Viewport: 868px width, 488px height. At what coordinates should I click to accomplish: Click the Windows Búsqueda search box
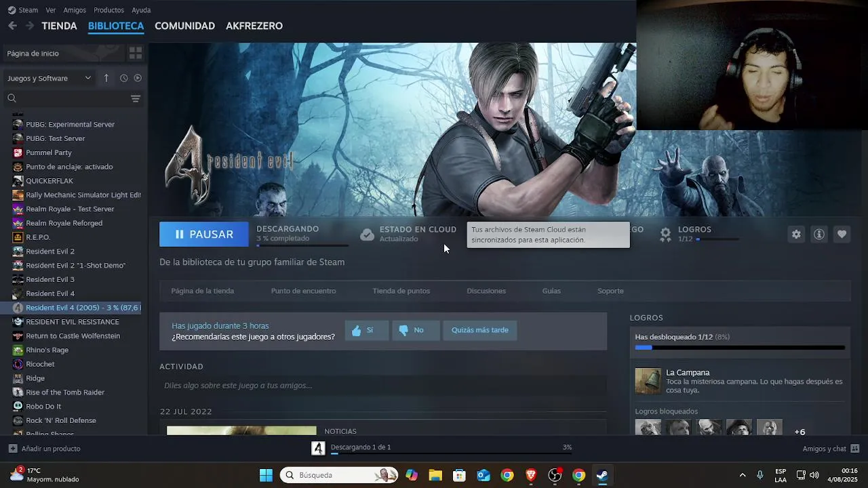[339, 475]
